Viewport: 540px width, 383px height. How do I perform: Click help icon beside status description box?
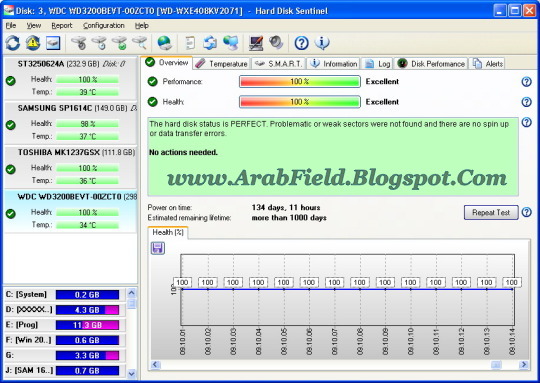(527, 122)
